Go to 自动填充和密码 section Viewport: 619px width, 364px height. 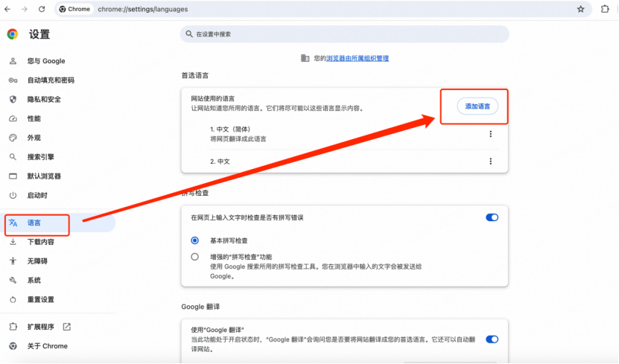[x=51, y=80]
